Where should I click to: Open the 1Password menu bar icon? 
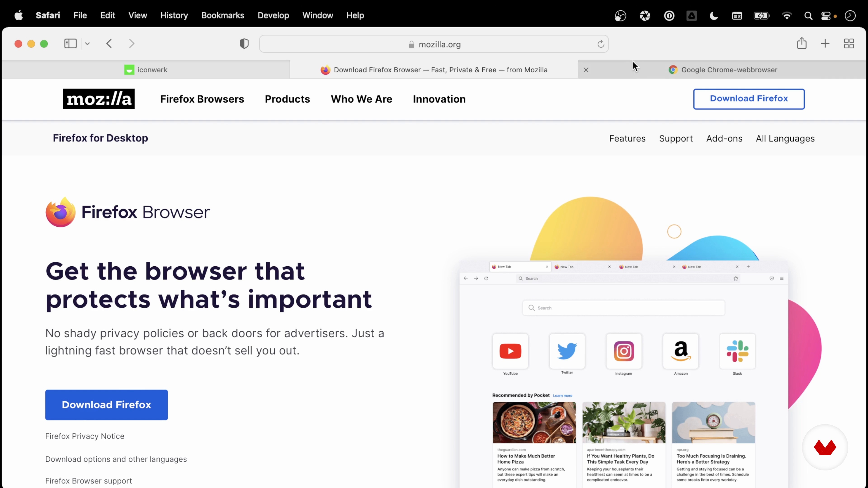click(669, 16)
